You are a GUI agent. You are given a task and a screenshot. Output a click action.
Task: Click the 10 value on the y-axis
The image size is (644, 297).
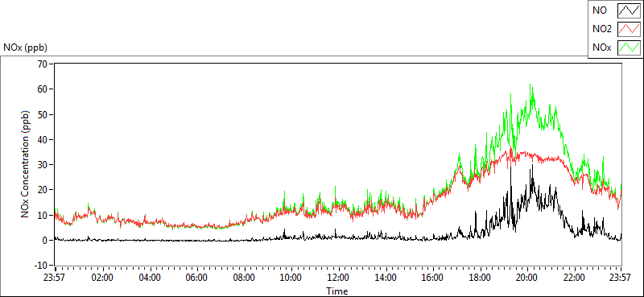coord(42,215)
